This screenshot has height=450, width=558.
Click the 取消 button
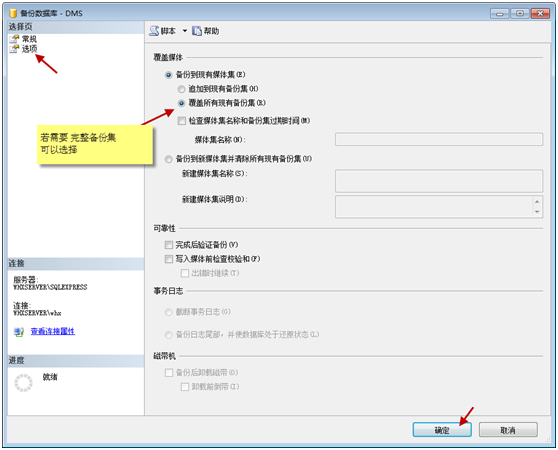(x=508, y=430)
